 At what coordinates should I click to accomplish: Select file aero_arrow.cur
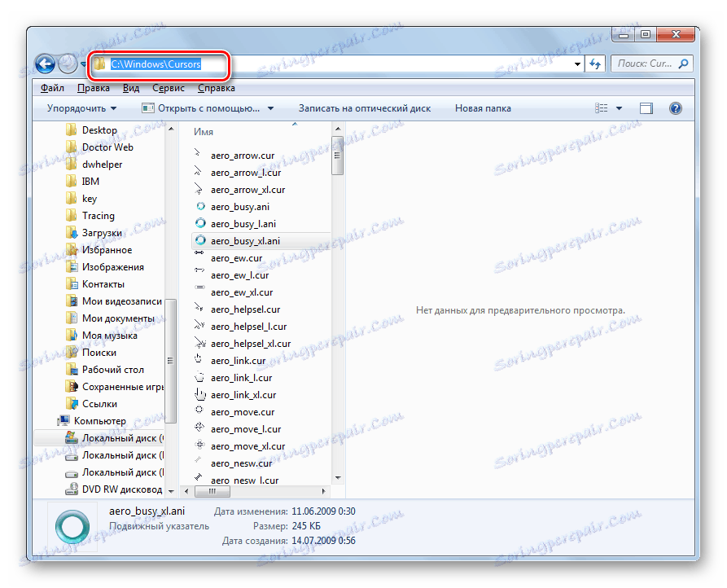243,156
